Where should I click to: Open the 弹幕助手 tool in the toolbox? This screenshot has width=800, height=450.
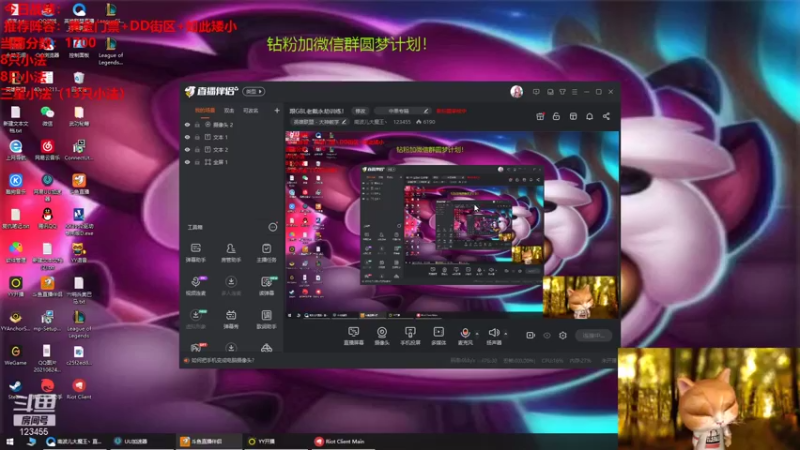(195, 253)
